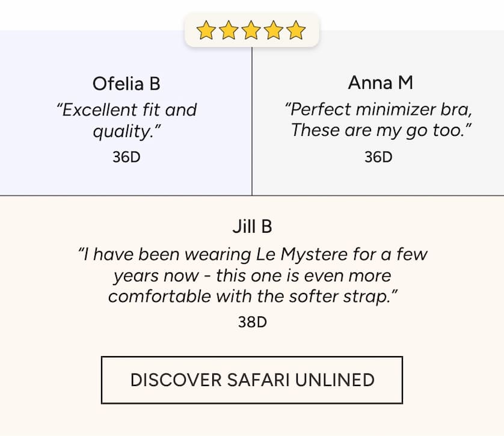The height and width of the screenshot is (436, 504).
Task: Click the 36D size under Anna M
Action: coord(378,157)
